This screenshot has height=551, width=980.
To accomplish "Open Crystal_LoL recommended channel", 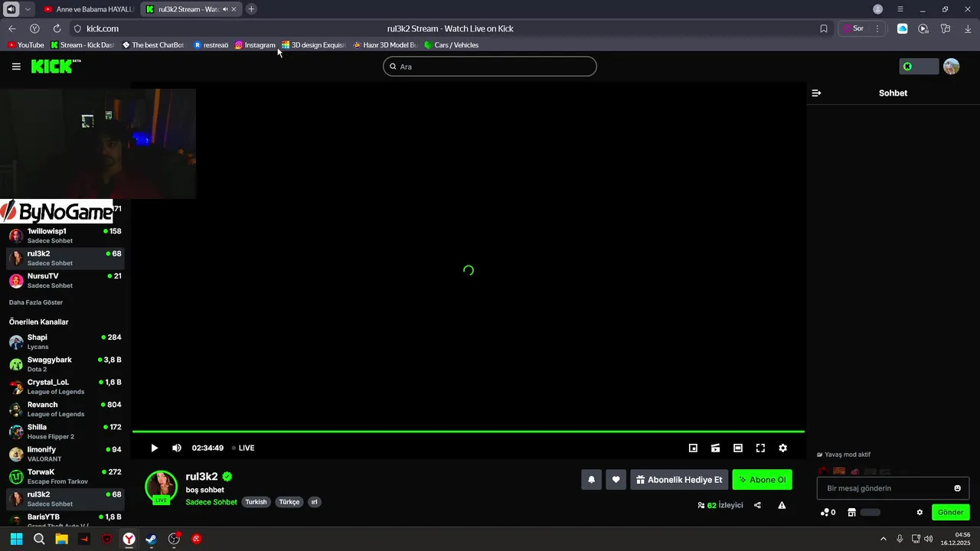I will click(x=65, y=386).
